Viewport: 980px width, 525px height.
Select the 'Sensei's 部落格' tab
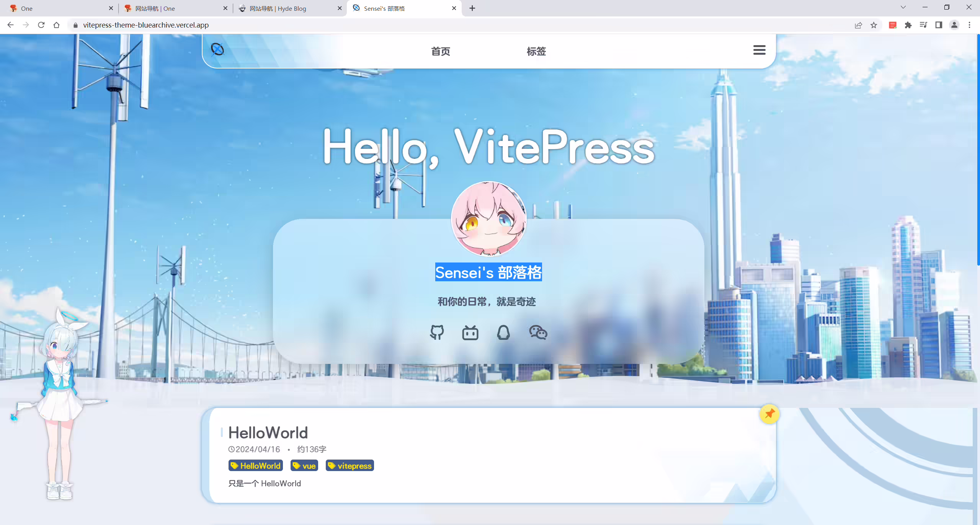[404, 8]
